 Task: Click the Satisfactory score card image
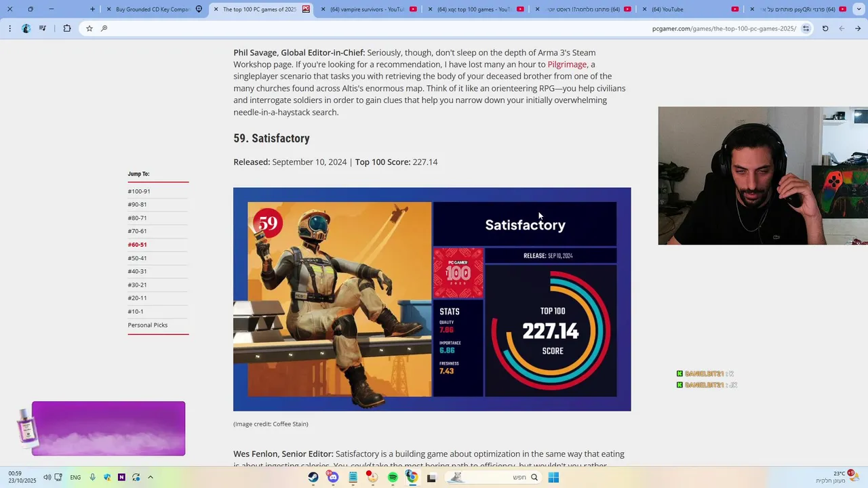(432, 299)
